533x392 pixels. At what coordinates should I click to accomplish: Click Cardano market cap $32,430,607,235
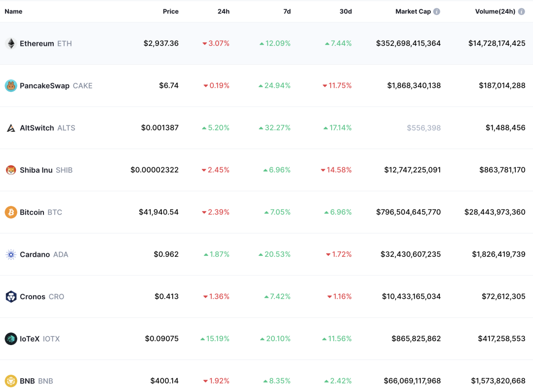(x=411, y=254)
